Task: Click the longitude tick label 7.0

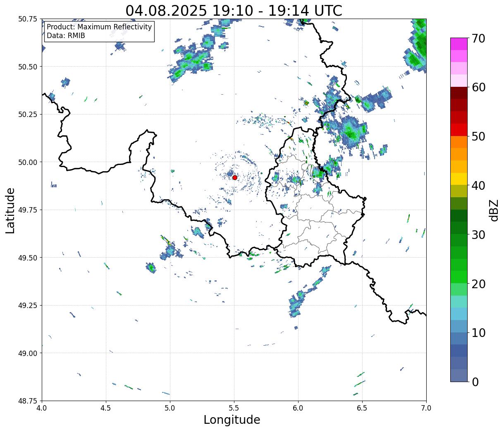Action: click(x=426, y=408)
